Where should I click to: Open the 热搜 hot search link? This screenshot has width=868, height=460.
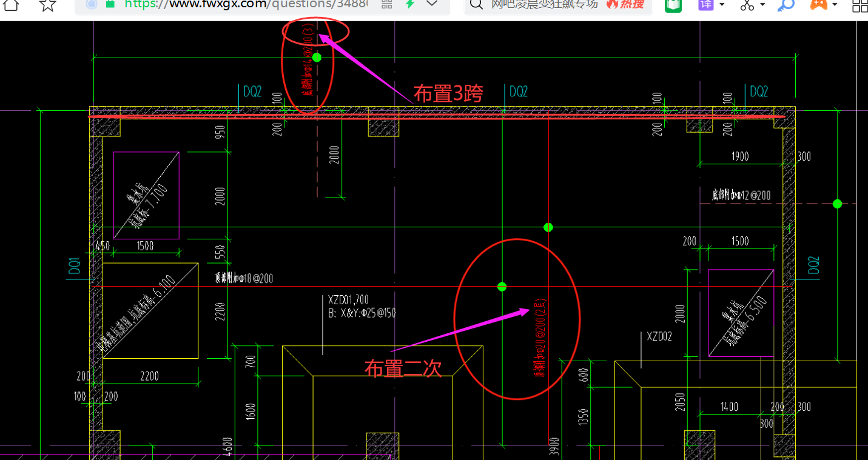point(625,4)
